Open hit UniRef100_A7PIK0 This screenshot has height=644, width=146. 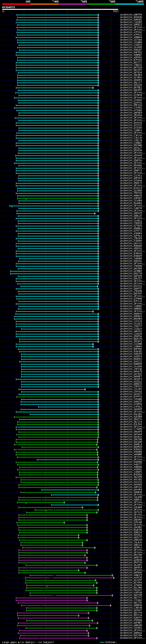pos(131,32)
